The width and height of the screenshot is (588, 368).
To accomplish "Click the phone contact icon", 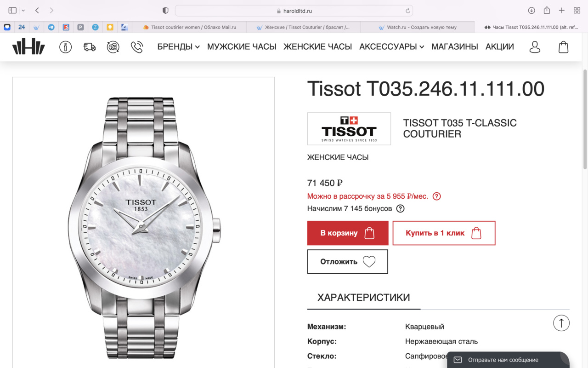I will pos(137,47).
